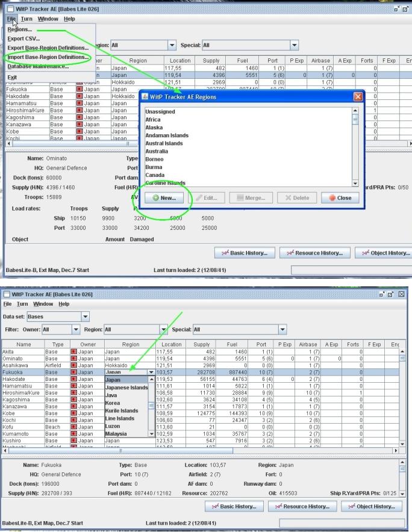Pick Japanese Islands in region dropdown list
This screenshot has height=532, width=412.
coord(126,388)
